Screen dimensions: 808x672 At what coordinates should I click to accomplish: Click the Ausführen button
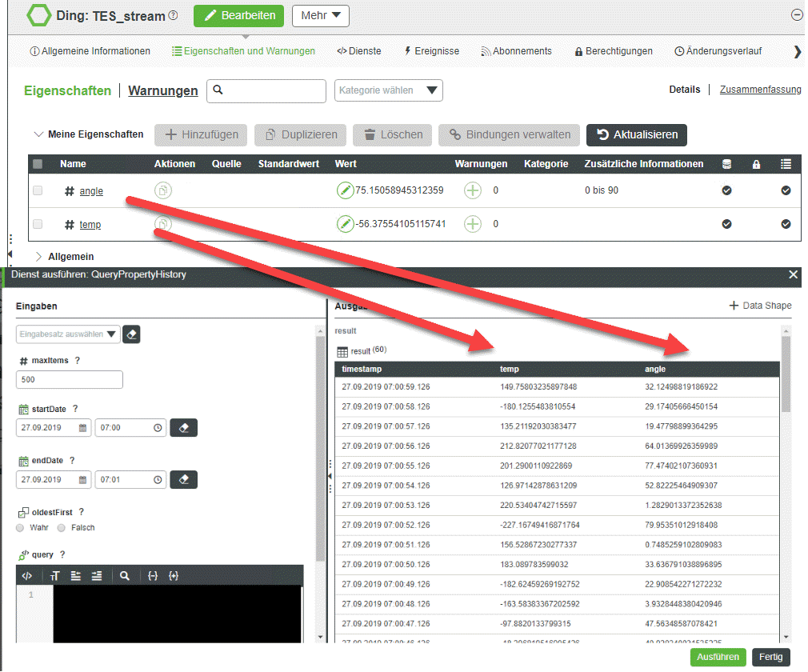click(x=718, y=657)
